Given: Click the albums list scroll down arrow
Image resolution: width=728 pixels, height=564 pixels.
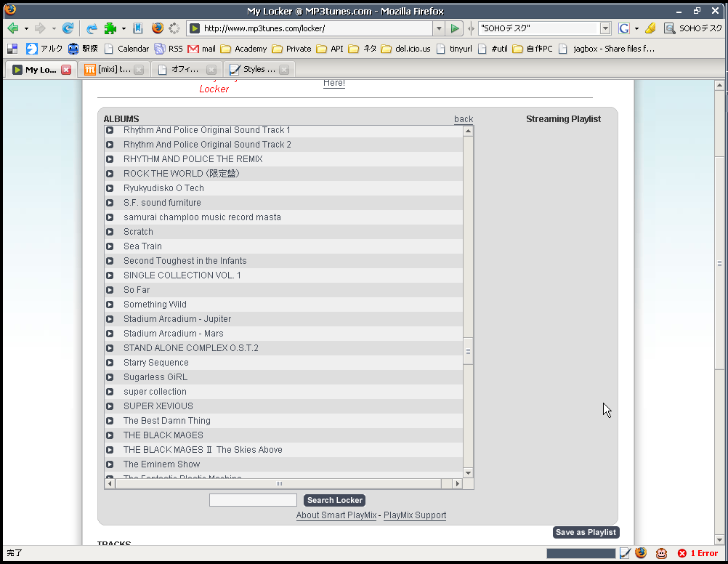Looking at the screenshot, I should coord(468,473).
